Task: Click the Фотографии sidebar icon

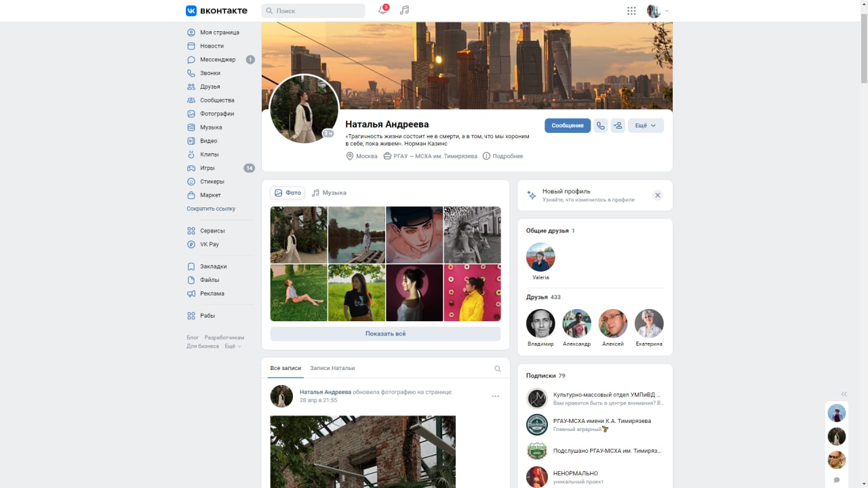Action: [191, 114]
